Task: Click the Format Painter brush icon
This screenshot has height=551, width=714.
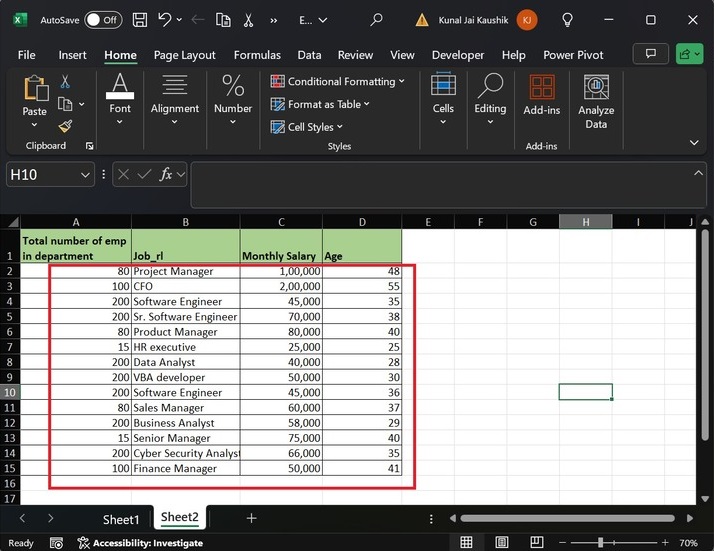Action: point(65,126)
